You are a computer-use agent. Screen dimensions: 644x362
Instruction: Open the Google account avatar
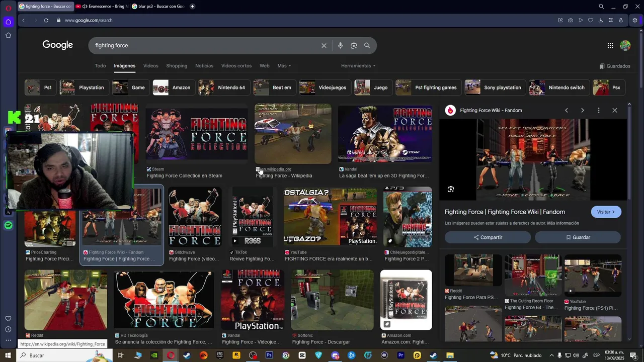(x=625, y=45)
